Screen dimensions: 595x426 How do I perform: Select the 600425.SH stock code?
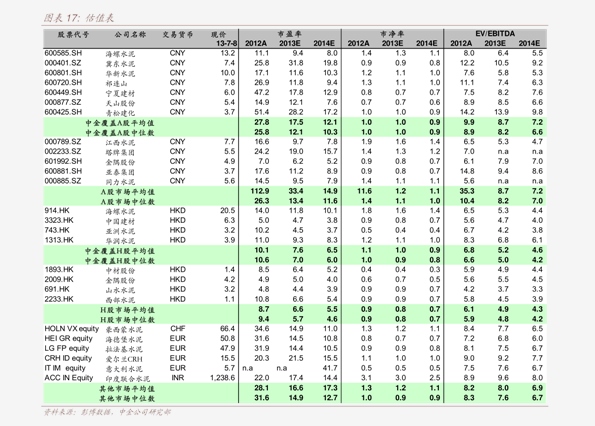(x=63, y=112)
